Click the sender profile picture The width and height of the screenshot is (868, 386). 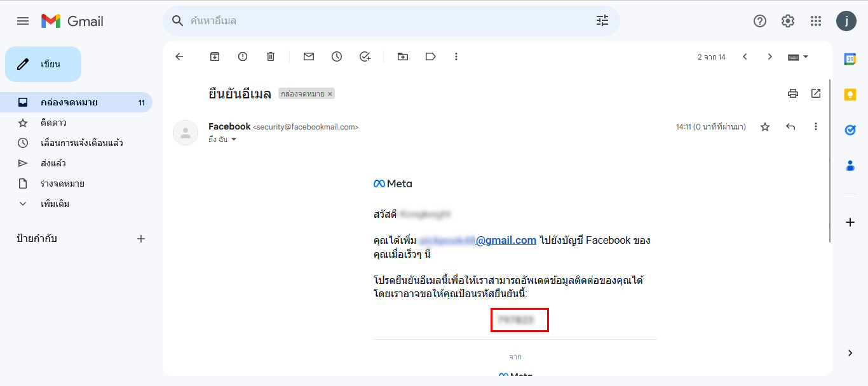click(186, 132)
